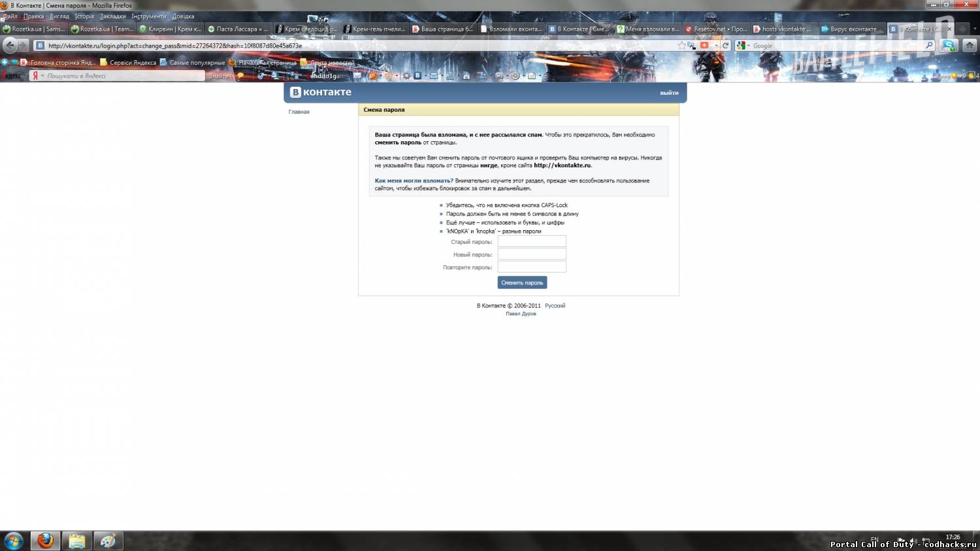
Task: Switch to the Крем-гель пчели... tab
Action: (x=375, y=29)
